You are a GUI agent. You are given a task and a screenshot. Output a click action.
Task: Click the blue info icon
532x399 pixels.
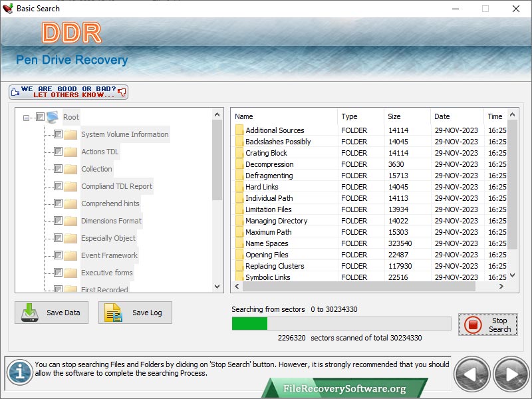pyautogui.click(x=19, y=372)
